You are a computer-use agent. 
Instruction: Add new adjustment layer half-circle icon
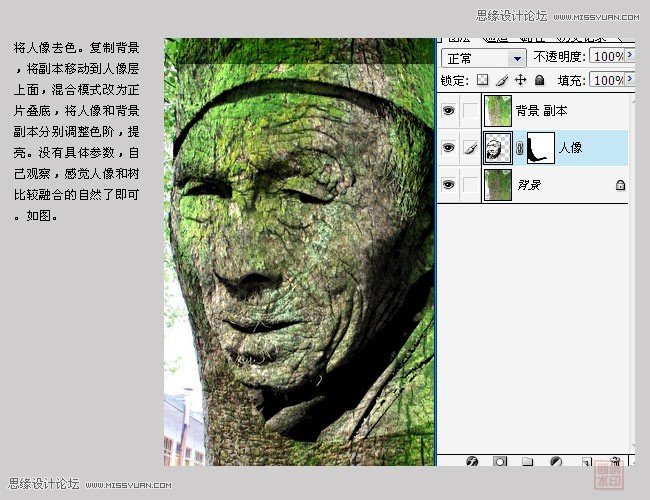point(557,463)
